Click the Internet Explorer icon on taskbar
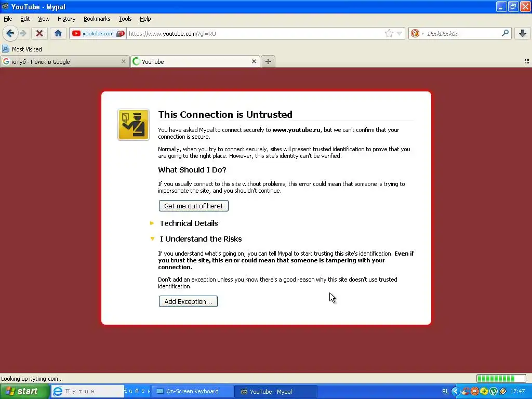 tap(58, 391)
